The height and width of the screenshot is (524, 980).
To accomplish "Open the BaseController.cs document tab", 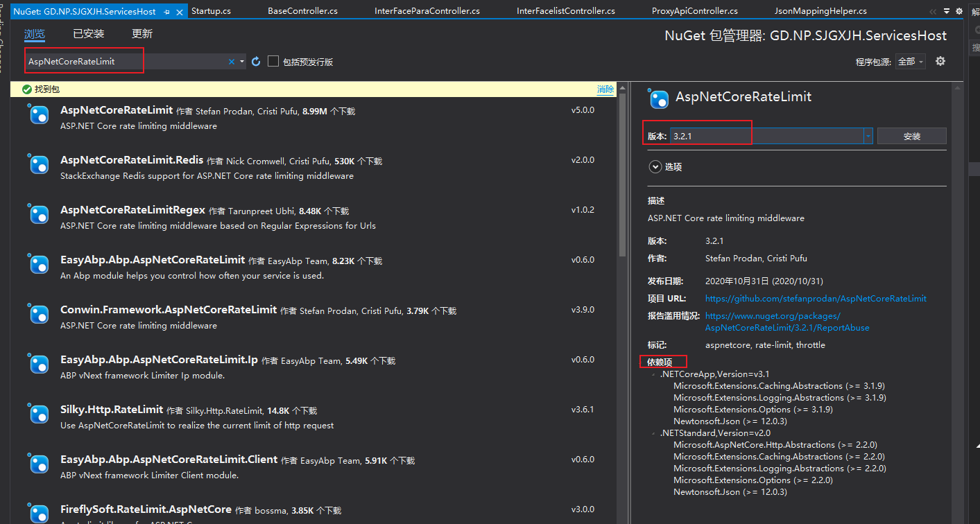I will pos(302,11).
